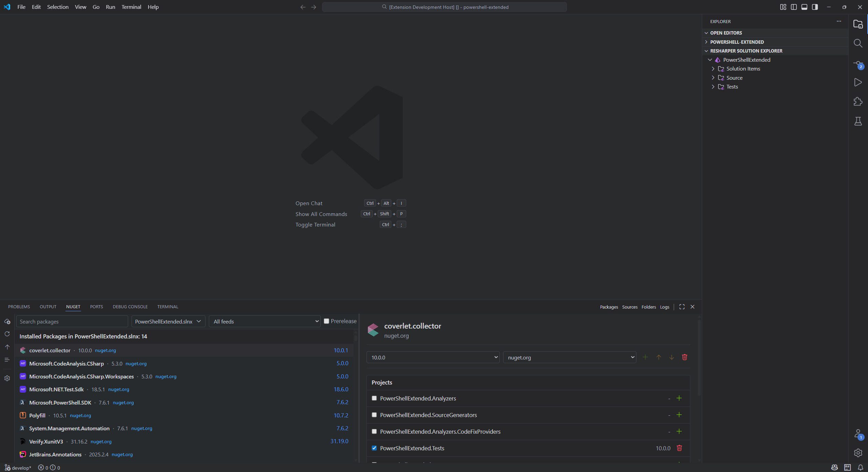The image size is (868, 472).
Task: Switch to the Terminal panel tab
Action: 167,307
